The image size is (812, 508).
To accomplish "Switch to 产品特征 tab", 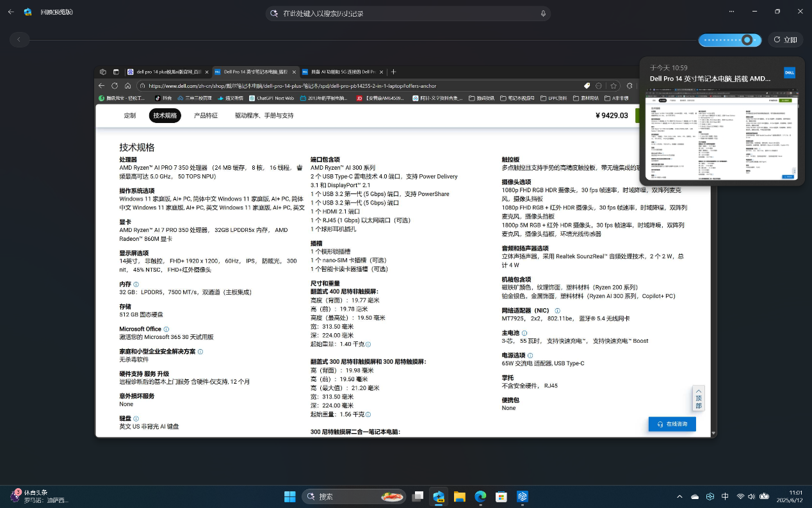I will 206,115.
